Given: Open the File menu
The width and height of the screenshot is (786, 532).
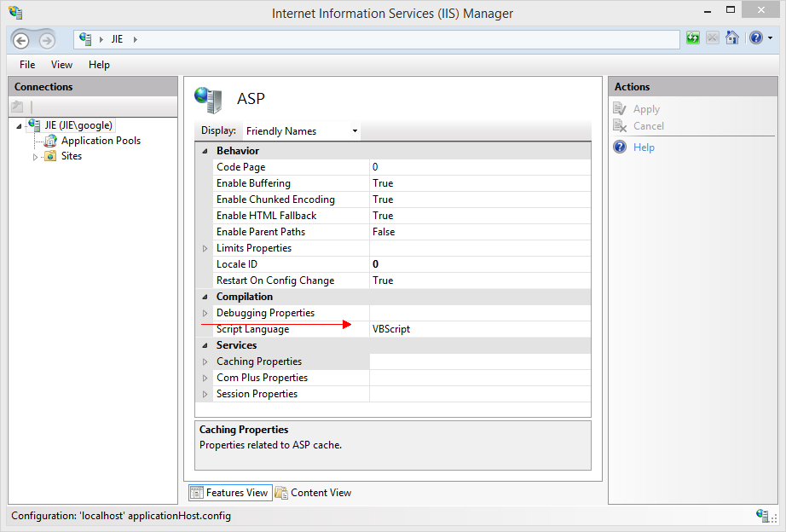Looking at the screenshot, I should point(27,65).
